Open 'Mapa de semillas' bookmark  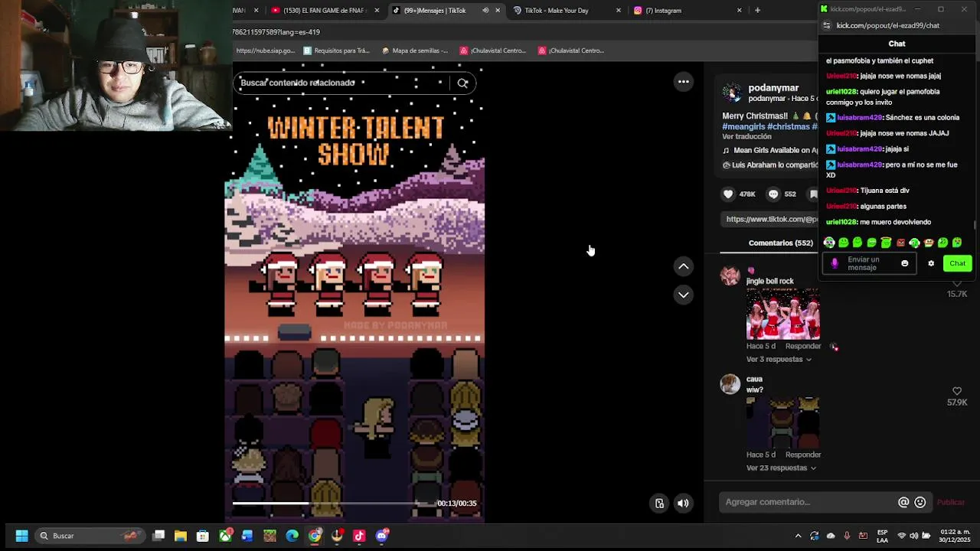(x=414, y=51)
